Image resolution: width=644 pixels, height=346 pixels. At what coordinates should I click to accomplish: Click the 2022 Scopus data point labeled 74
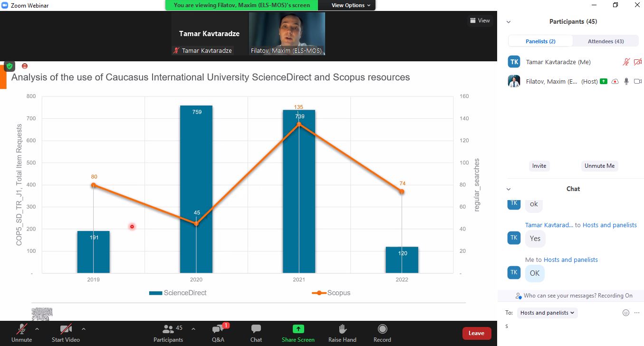click(402, 192)
